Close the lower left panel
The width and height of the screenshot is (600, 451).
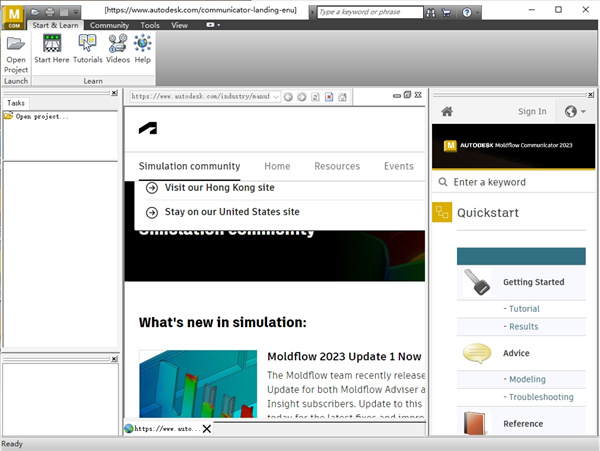114,359
